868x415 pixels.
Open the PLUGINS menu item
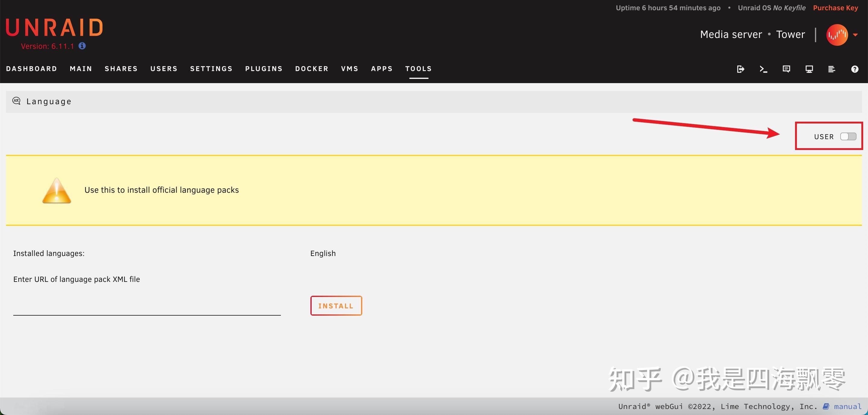point(264,69)
